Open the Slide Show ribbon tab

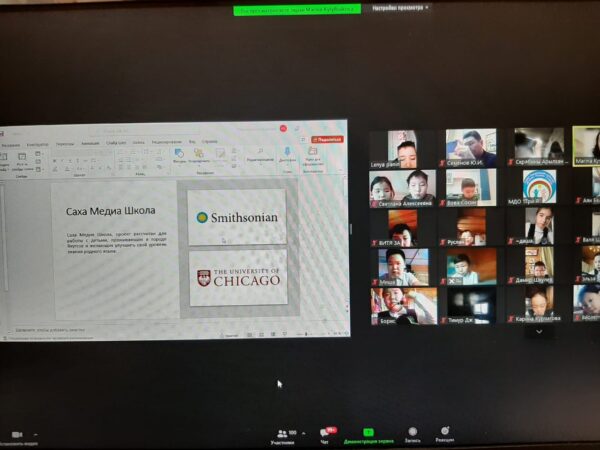point(116,143)
